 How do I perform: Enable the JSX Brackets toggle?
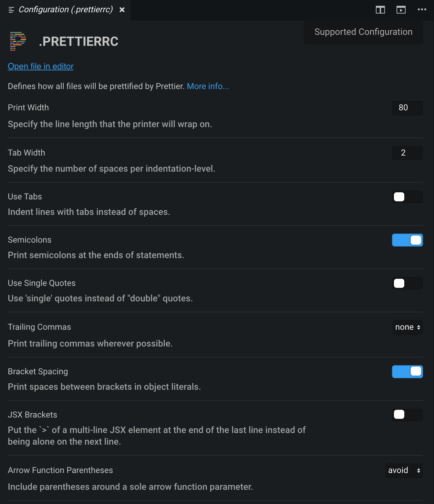tap(407, 415)
